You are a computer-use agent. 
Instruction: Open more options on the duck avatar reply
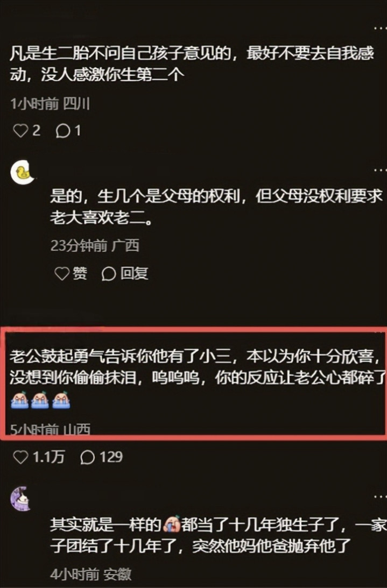(x=380, y=170)
